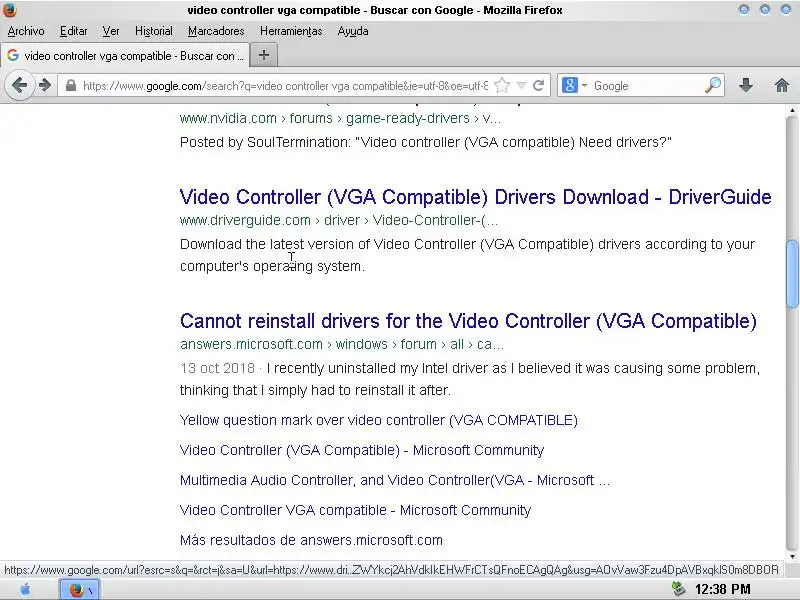Open Yellow question mark over video controller link
Screen dimensions: 800x600
(379, 420)
